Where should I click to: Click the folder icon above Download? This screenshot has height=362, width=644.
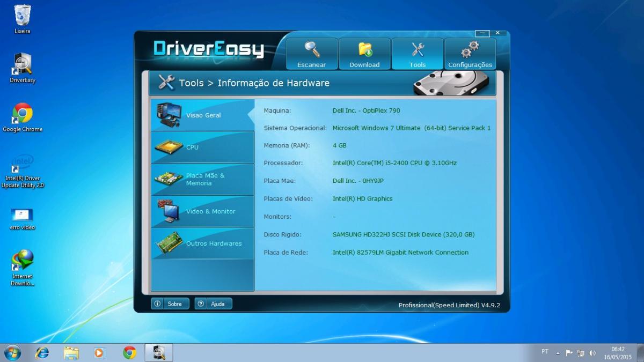coord(365,49)
